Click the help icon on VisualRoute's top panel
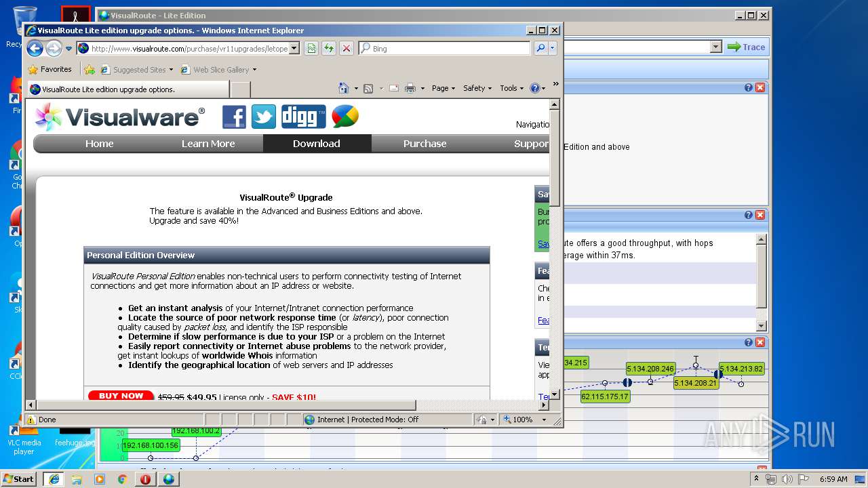This screenshot has height=488, width=868. click(x=749, y=87)
